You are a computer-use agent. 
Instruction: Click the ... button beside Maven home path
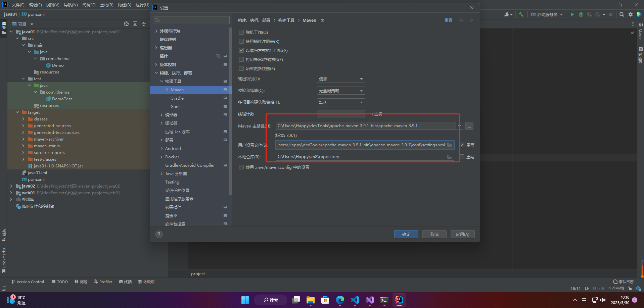point(469,126)
